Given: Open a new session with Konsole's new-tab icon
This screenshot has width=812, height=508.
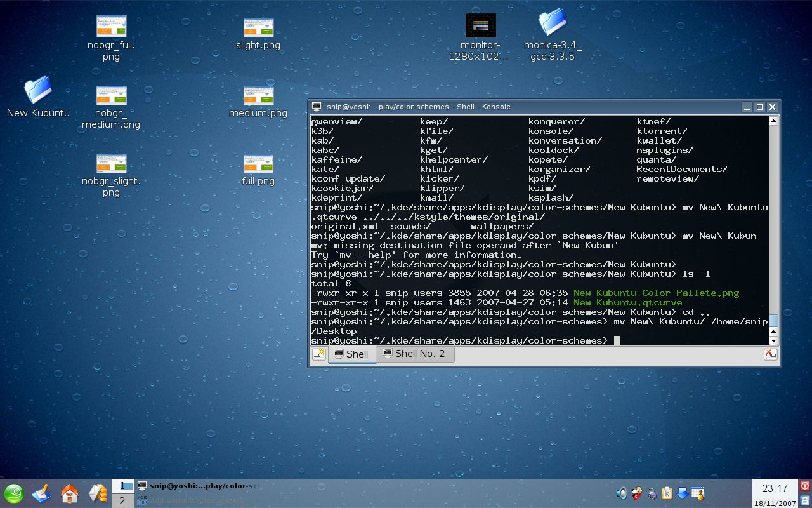Looking at the screenshot, I should (x=319, y=354).
